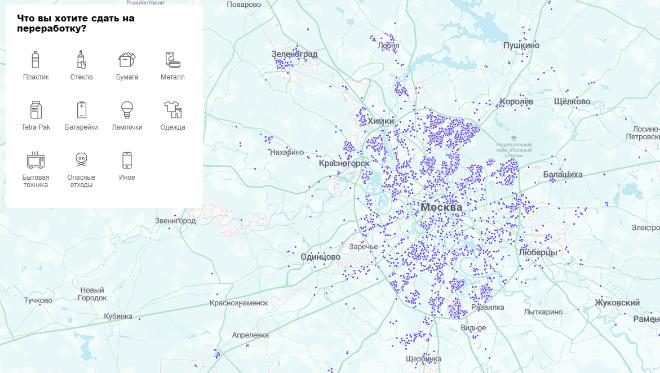Screen dimensions: 660x373
Task: Choose the Бумага box icon
Action: [x=127, y=60]
